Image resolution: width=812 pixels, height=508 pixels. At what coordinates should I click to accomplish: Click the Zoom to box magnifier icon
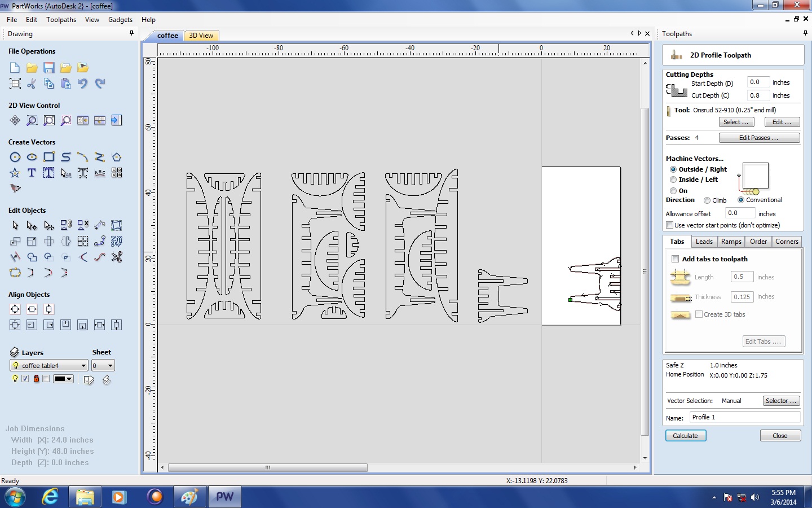tap(32, 120)
